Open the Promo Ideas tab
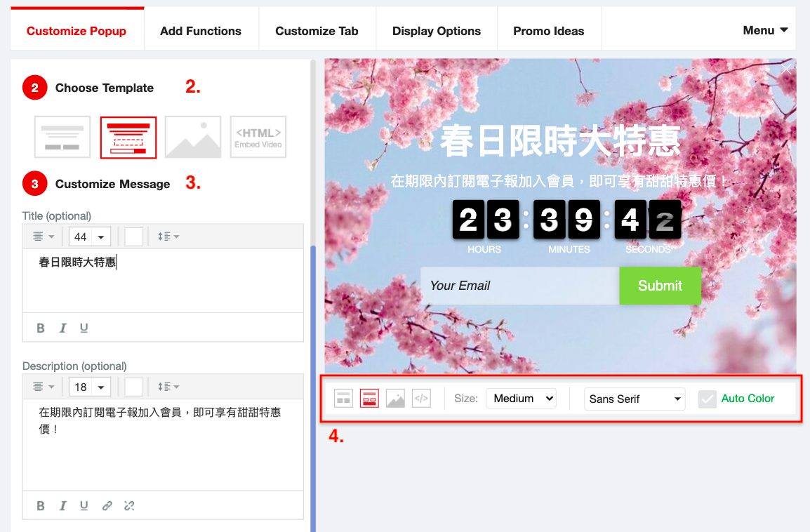This screenshot has width=810, height=532. (549, 31)
